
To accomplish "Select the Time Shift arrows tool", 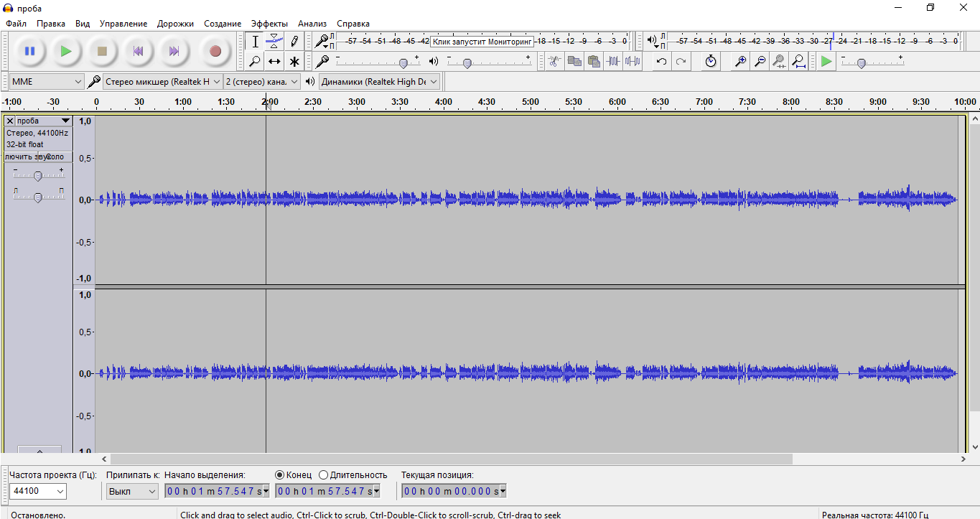I will tap(274, 61).
